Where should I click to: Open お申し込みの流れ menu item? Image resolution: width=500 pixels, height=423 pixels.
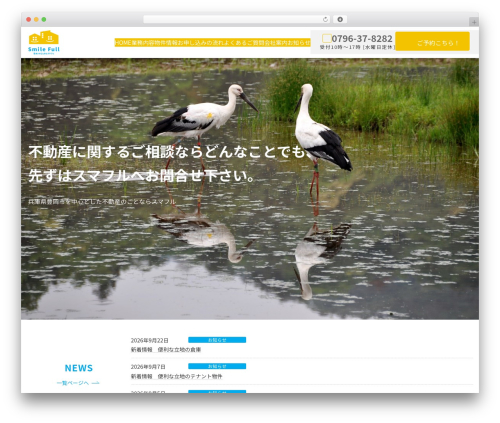[x=200, y=43]
